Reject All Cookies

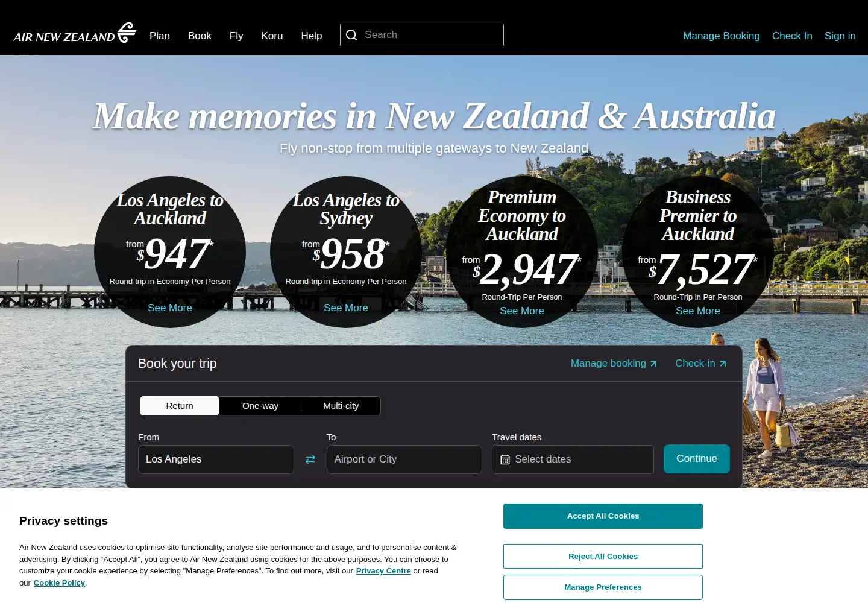(x=603, y=556)
